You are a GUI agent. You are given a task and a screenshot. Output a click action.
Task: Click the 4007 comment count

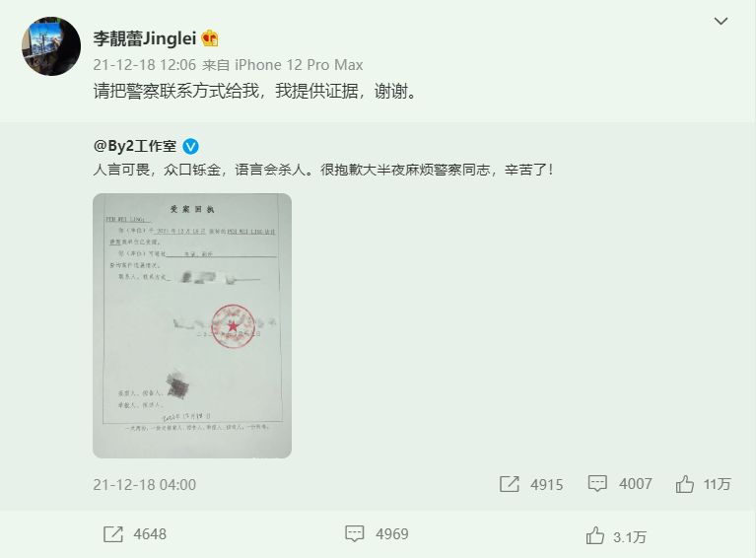click(636, 484)
